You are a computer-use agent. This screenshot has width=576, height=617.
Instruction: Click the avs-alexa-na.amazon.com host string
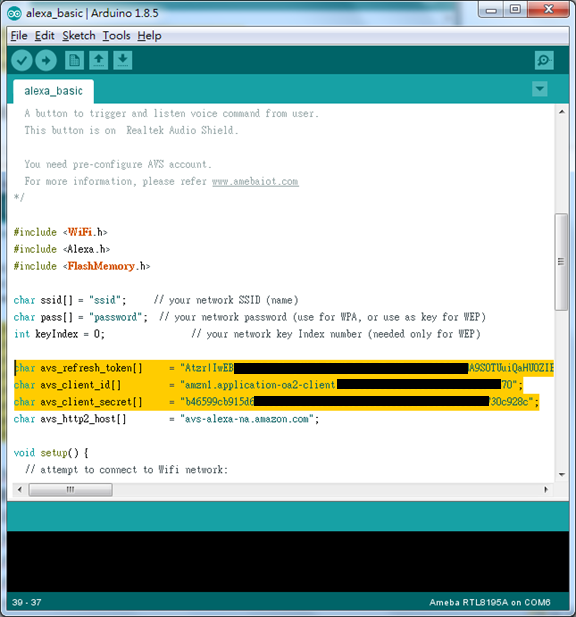point(247,419)
